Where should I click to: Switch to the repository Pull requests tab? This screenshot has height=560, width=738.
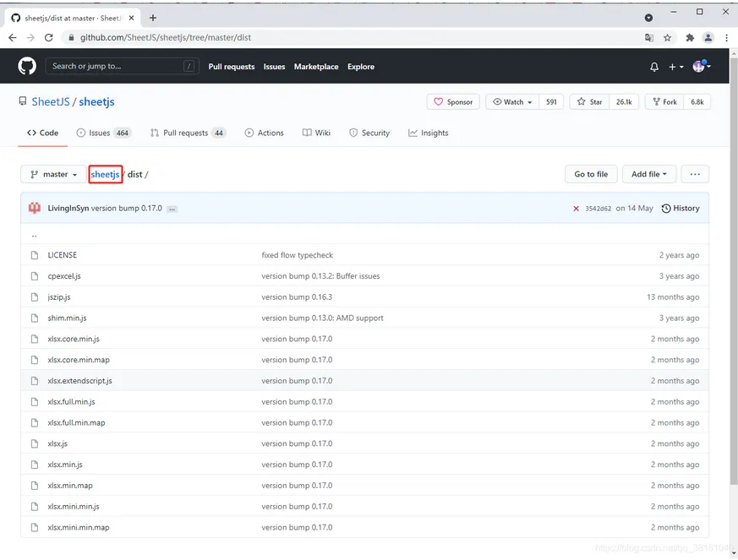[188, 133]
